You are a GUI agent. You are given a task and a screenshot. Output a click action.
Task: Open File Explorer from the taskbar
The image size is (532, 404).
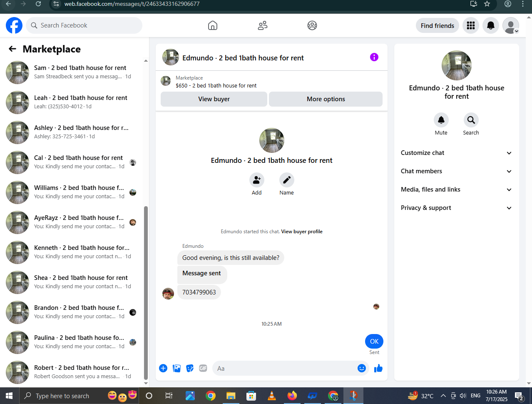pyautogui.click(x=231, y=396)
